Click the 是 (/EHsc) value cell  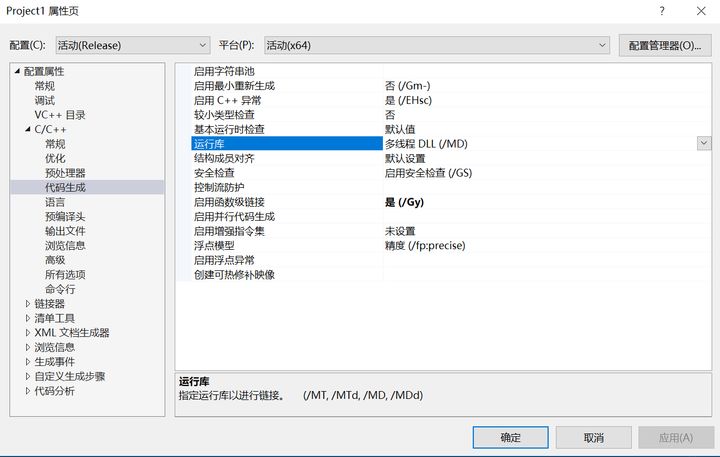click(547, 100)
